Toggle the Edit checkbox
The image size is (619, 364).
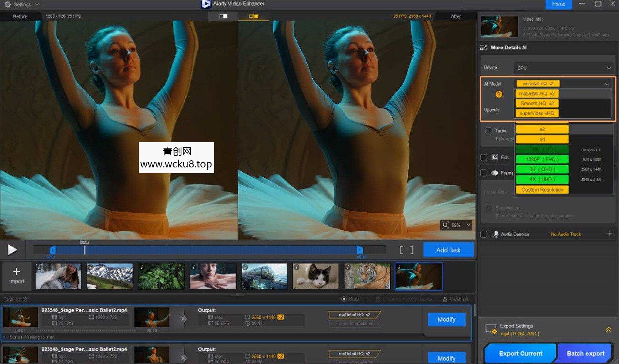point(484,157)
